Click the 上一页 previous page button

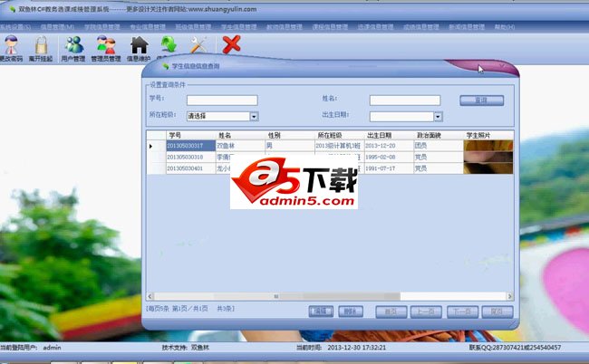point(426,311)
